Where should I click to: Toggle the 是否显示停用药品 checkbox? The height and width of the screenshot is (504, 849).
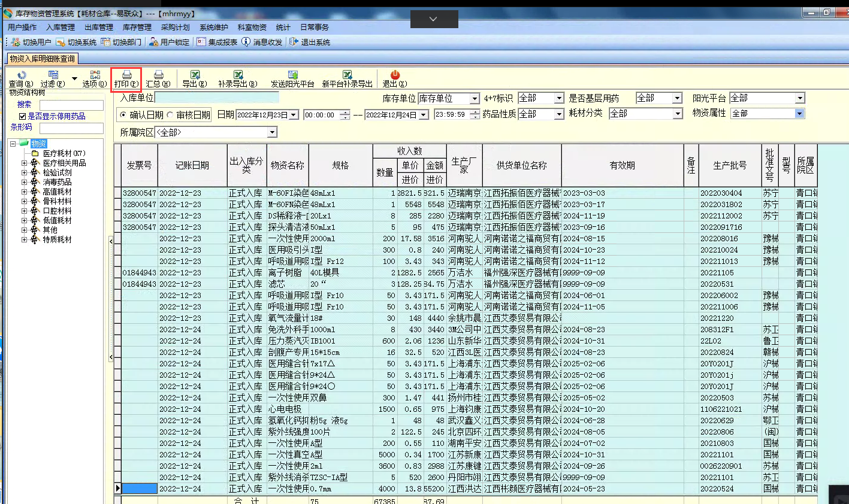23,116
